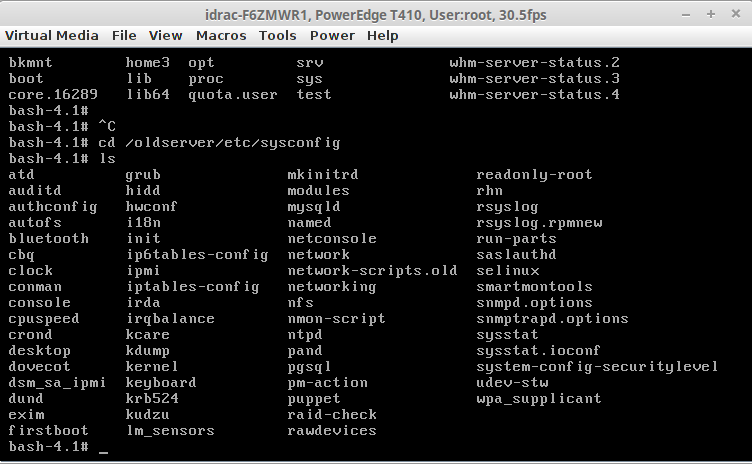Select the Power menu
Viewport: 752px width, 464px height.
tap(332, 35)
